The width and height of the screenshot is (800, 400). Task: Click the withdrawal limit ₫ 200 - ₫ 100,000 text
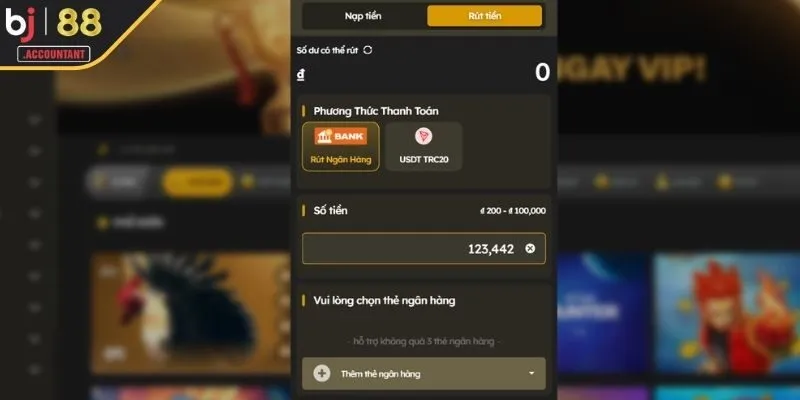coord(513,211)
